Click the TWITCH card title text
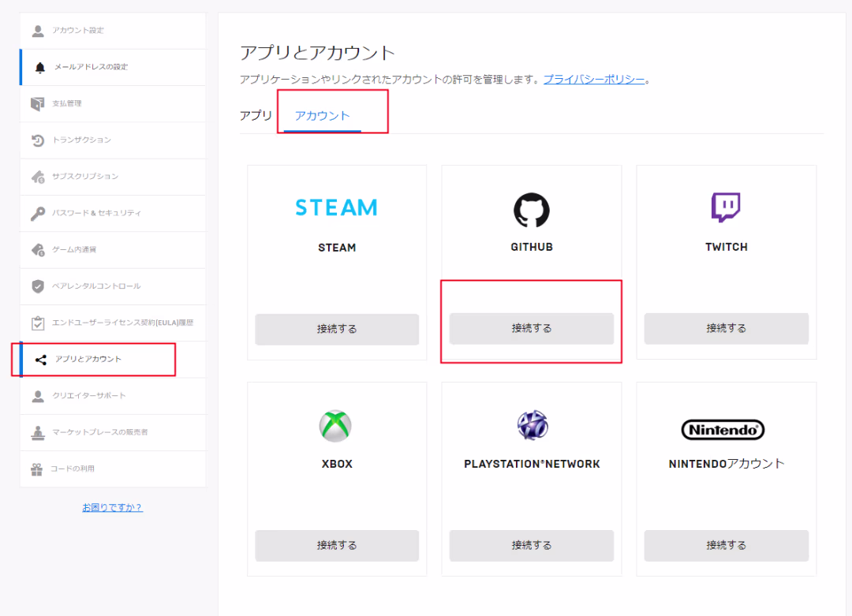The height and width of the screenshot is (616, 852). pyautogui.click(x=727, y=247)
